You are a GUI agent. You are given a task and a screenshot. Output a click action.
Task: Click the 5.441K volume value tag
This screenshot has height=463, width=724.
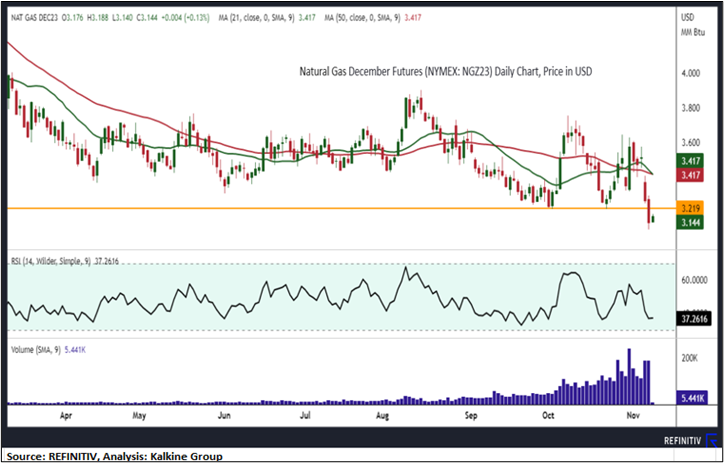[690, 397]
